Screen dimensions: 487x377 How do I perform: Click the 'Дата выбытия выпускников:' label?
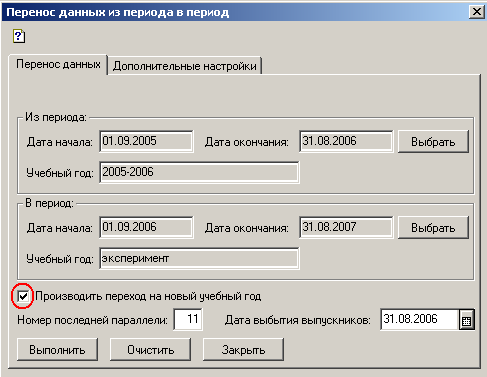point(298,320)
